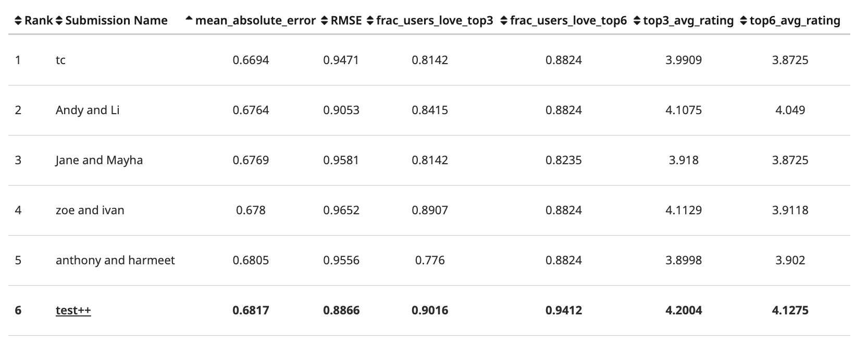The image size is (868, 342).
Task: Click the Submission Name header label
Action: [x=117, y=21]
